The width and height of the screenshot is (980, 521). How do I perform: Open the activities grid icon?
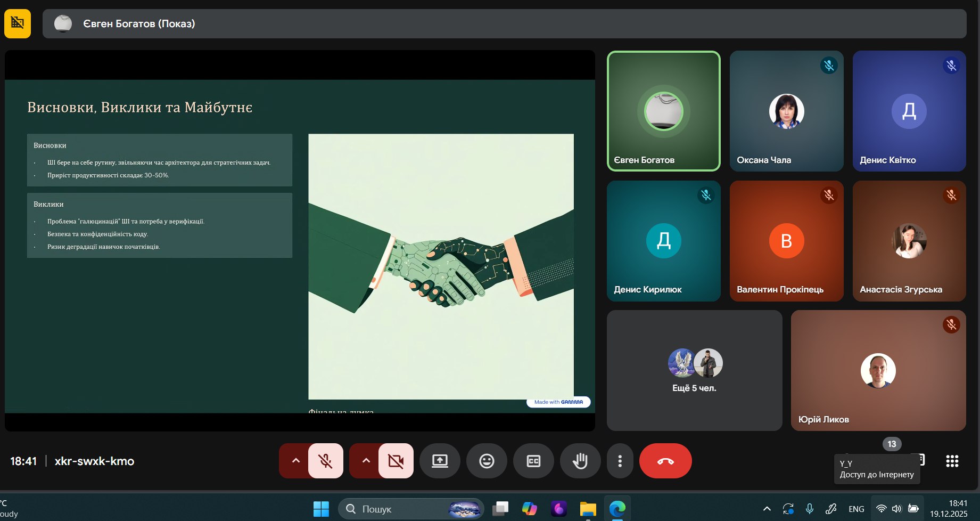point(952,461)
